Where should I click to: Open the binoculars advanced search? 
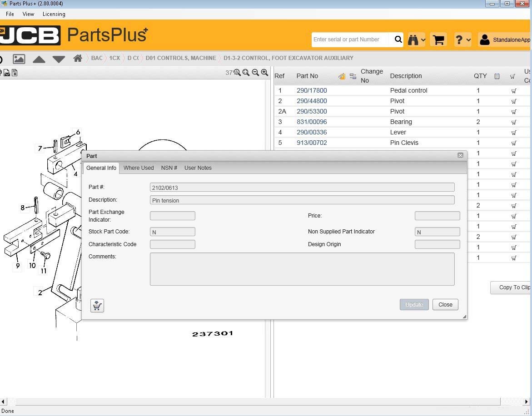click(x=413, y=40)
